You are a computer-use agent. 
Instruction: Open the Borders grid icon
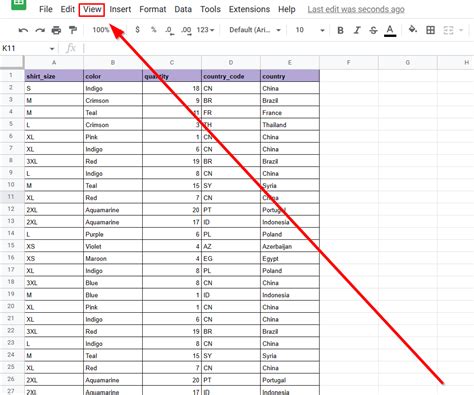(x=430, y=30)
